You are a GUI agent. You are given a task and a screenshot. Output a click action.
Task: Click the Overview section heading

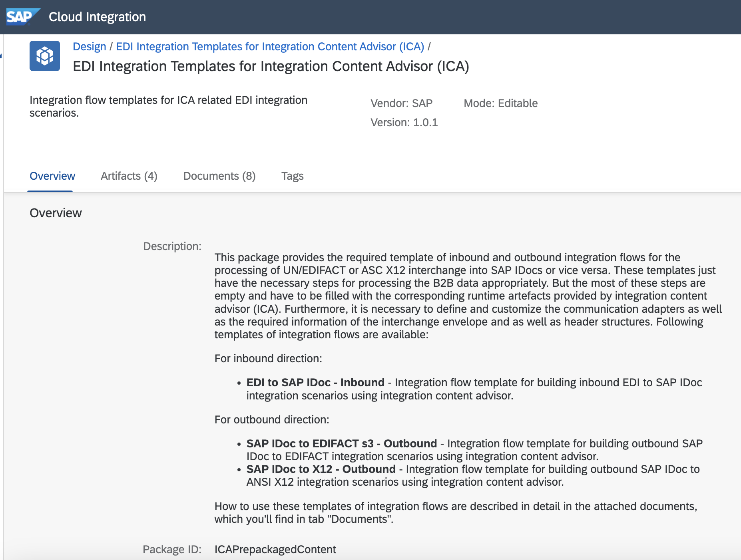[x=56, y=213]
